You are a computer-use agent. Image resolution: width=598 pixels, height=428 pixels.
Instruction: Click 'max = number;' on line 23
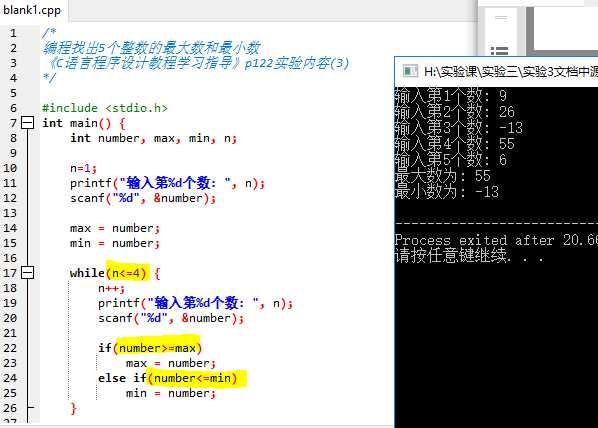[x=171, y=363]
